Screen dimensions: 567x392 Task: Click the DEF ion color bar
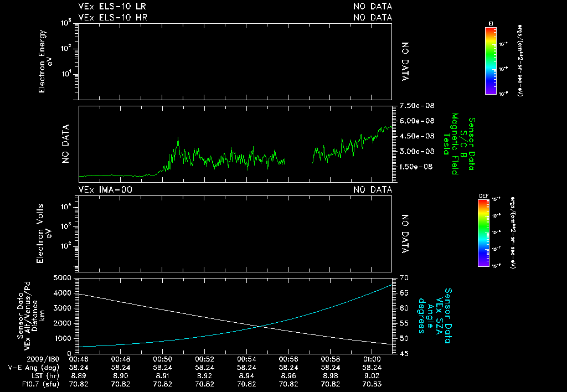483,233
